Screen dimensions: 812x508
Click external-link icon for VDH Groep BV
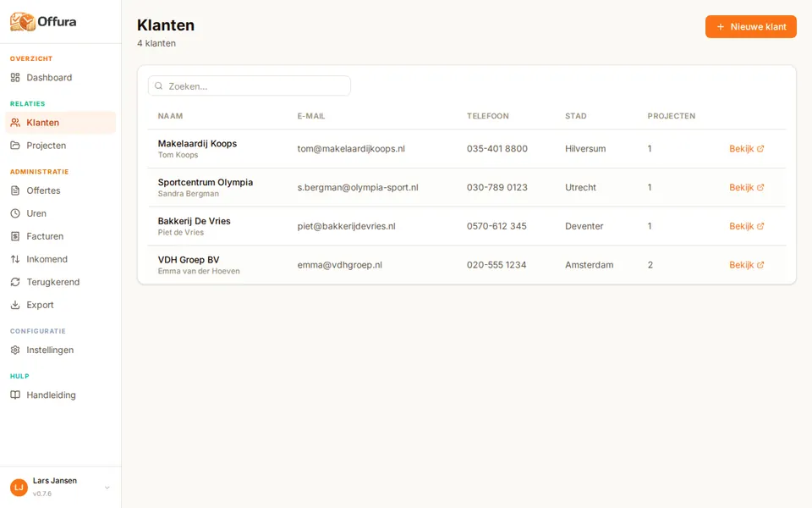760,265
